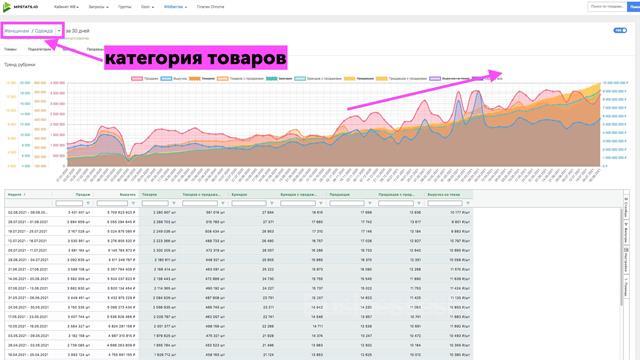Open filter icon for Продавцов column

(370, 203)
